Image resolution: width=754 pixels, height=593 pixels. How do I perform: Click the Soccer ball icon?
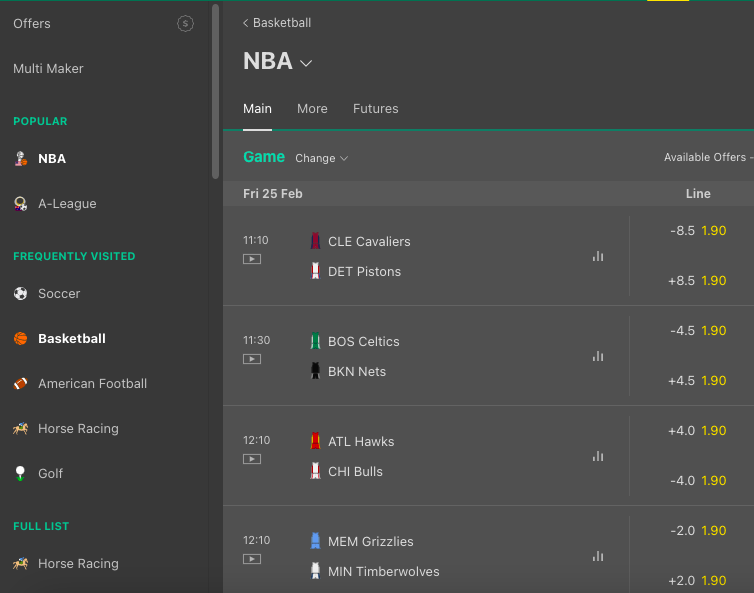pos(21,293)
